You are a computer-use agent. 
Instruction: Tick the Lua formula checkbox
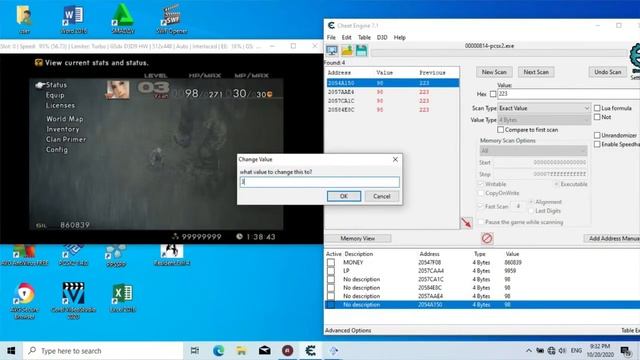pyautogui.click(x=597, y=108)
